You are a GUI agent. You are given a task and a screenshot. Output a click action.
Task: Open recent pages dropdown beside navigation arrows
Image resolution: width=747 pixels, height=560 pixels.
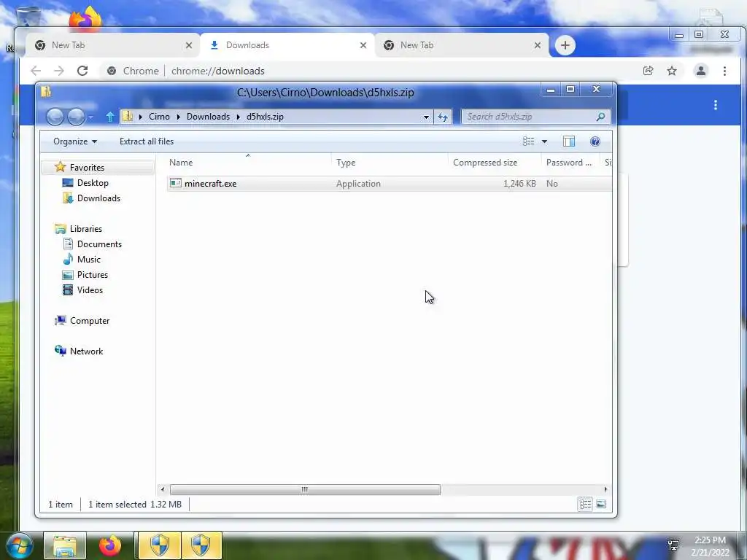91,117
